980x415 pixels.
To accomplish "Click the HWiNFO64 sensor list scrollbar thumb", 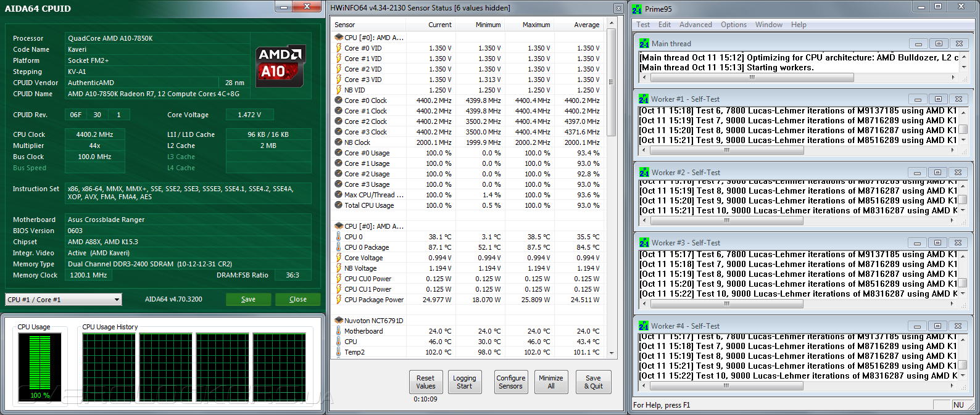I will [x=612, y=82].
